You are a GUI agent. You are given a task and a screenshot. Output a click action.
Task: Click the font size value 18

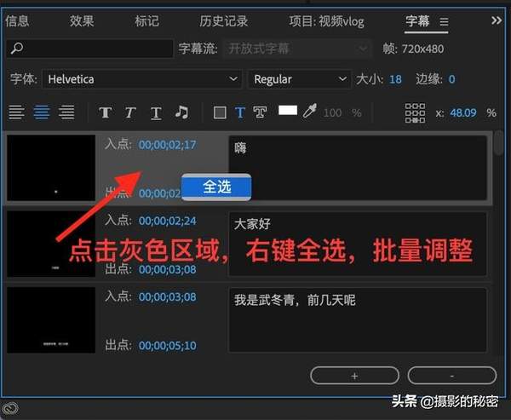[x=395, y=79]
